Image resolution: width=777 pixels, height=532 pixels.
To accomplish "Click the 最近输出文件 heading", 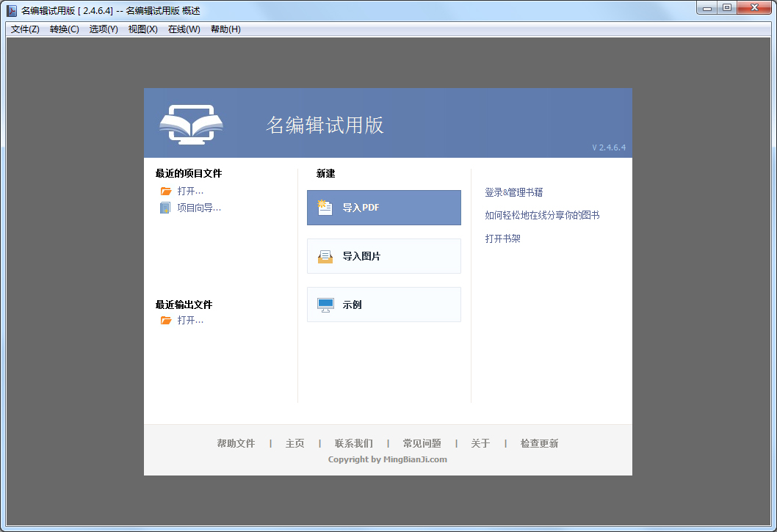I will point(184,305).
